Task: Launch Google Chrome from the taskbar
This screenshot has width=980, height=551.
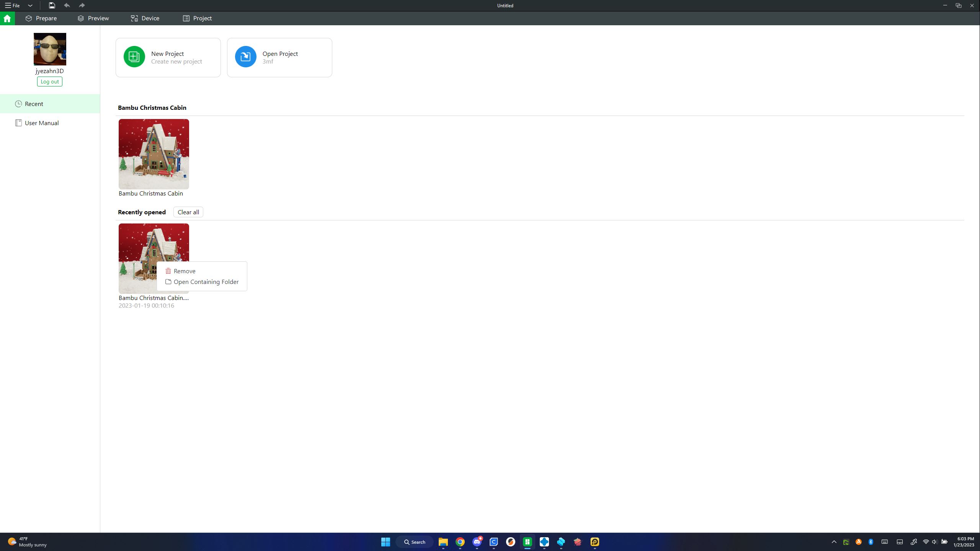Action: 460,542
